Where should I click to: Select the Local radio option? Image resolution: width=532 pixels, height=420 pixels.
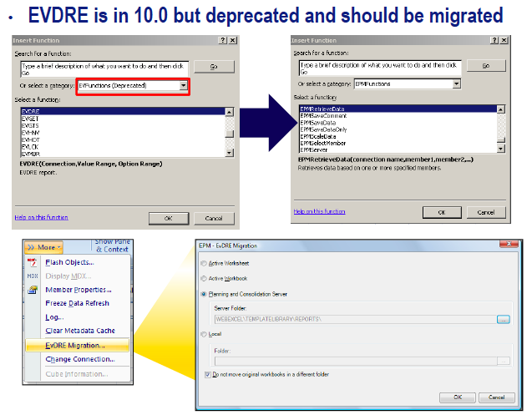click(x=204, y=334)
